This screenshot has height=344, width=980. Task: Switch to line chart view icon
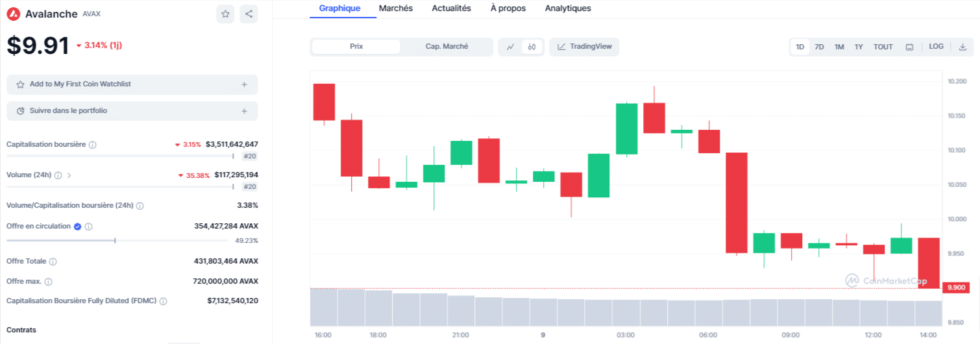pos(511,47)
